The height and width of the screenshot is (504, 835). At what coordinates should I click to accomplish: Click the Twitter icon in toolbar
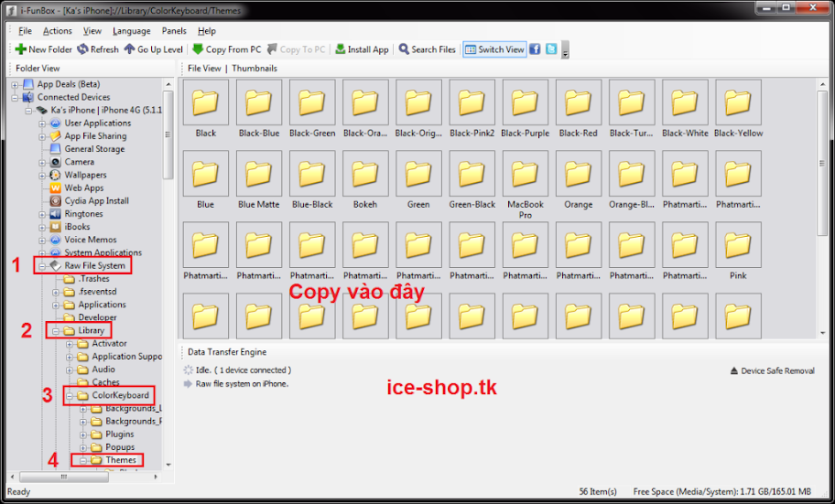551,49
